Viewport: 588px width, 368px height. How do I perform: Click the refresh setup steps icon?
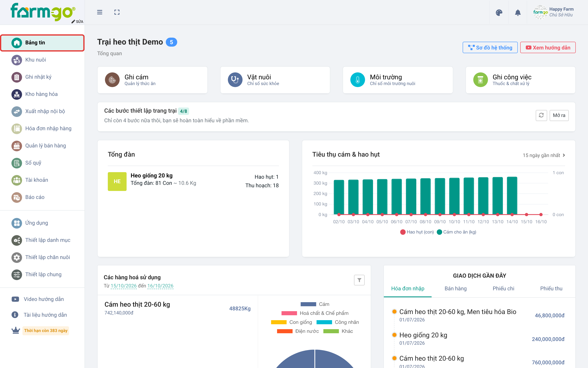[541, 115]
